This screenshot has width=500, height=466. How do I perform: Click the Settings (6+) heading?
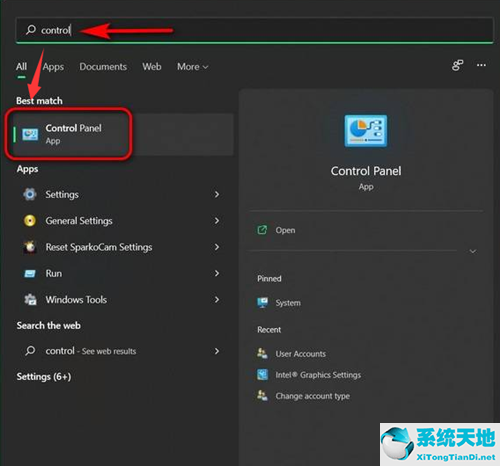(x=44, y=377)
